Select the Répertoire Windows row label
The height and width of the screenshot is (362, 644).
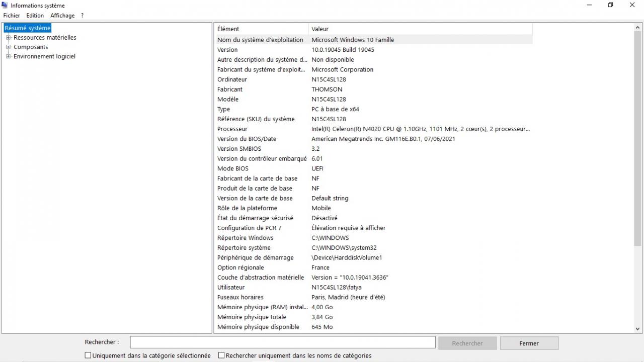point(246,238)
